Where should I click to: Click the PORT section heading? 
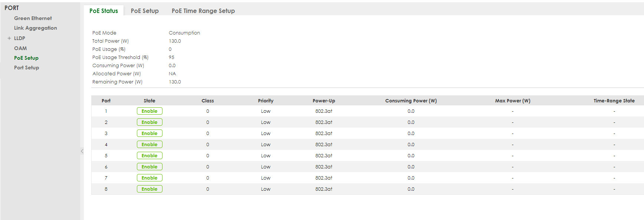tap(11, 8)
